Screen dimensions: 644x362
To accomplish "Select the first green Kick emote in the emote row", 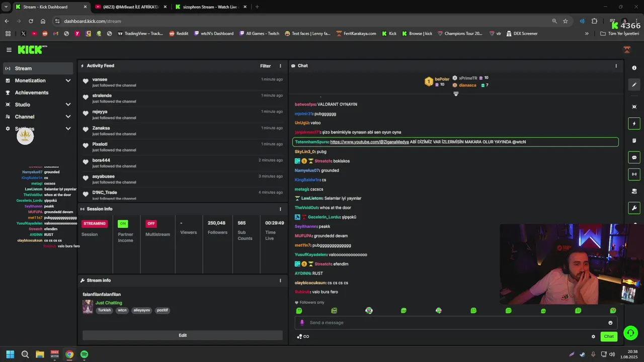I will tap(299, 311).
